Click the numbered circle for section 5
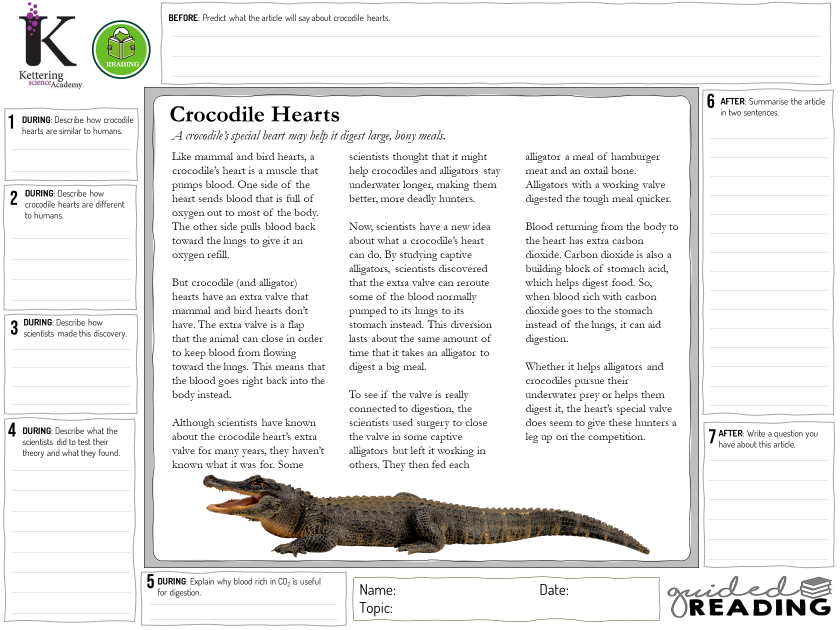Viewport: 840px width, 630px height. point(148,582)
